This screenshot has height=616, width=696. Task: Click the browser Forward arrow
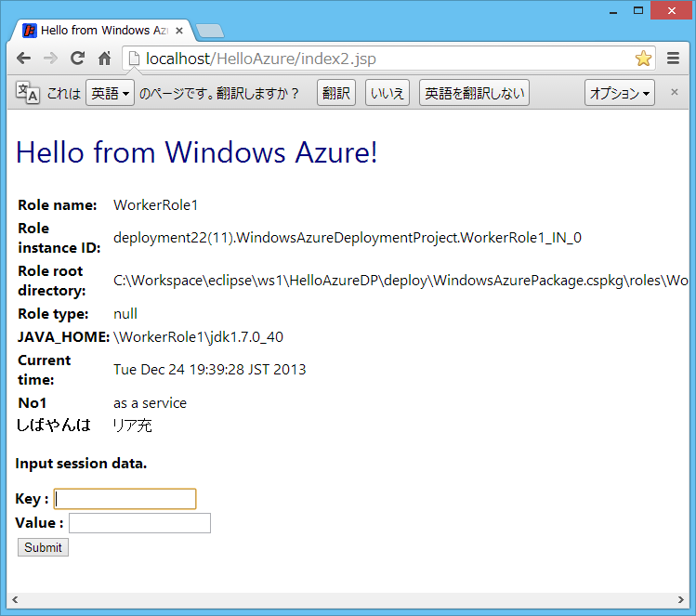point(50,59)
